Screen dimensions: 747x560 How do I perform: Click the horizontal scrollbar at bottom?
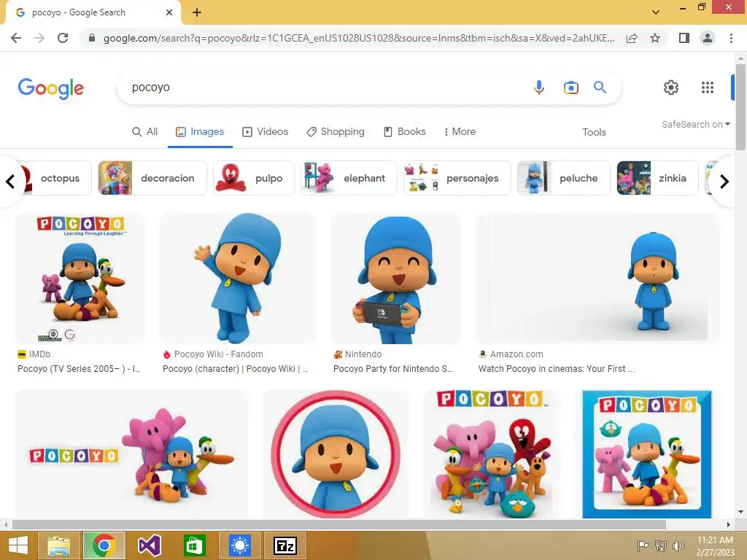(x=338, y=525)
